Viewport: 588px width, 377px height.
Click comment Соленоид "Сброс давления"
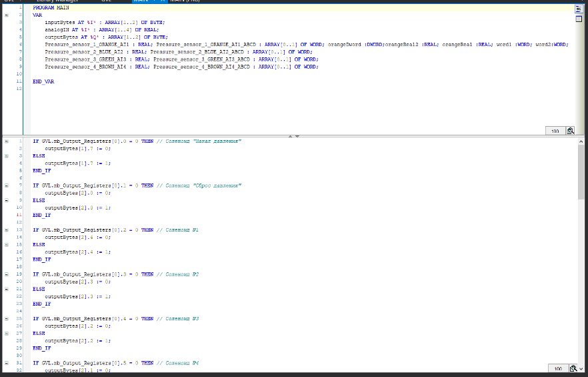click(199, 185)
